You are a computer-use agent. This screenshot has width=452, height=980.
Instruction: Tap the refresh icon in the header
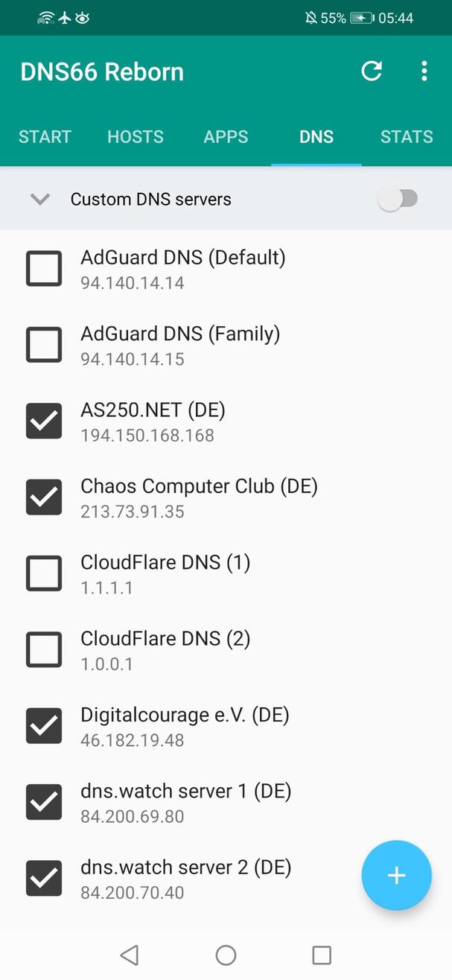point(372,71)
